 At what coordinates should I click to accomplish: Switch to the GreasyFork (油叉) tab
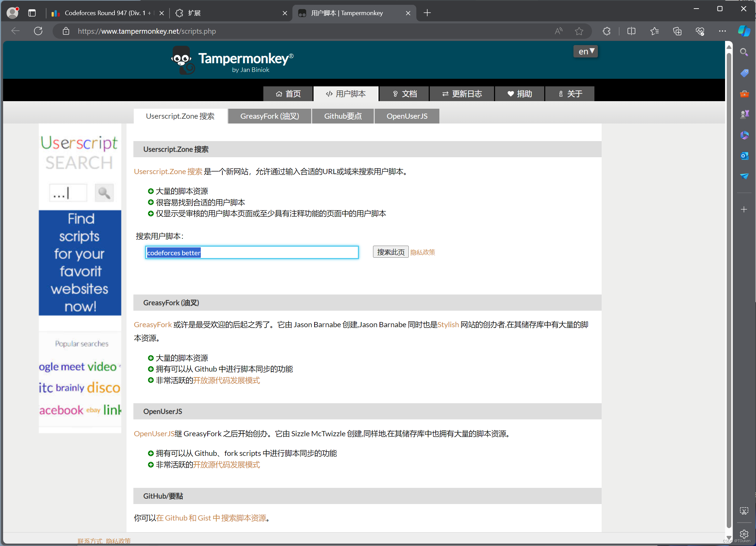coord(270,116)
